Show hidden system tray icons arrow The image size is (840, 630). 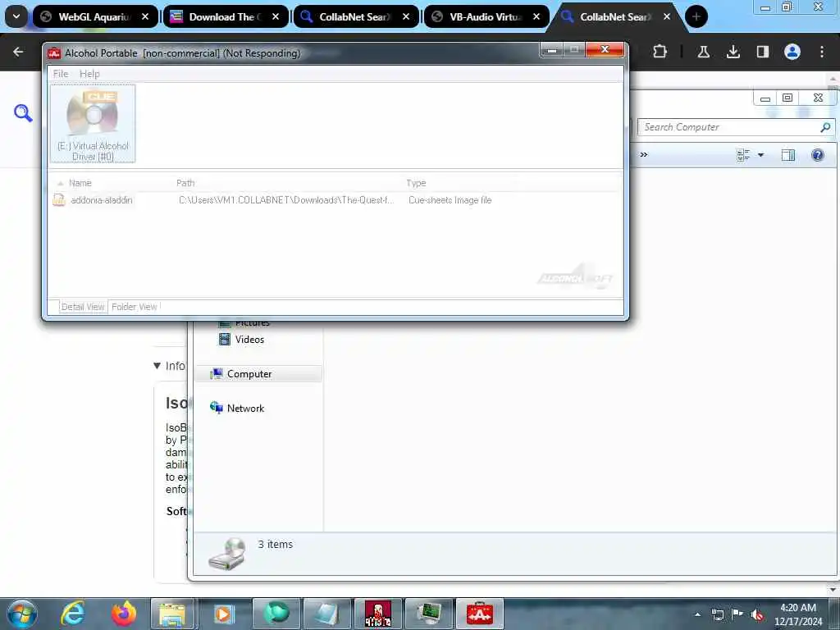(x=697, y=614)
